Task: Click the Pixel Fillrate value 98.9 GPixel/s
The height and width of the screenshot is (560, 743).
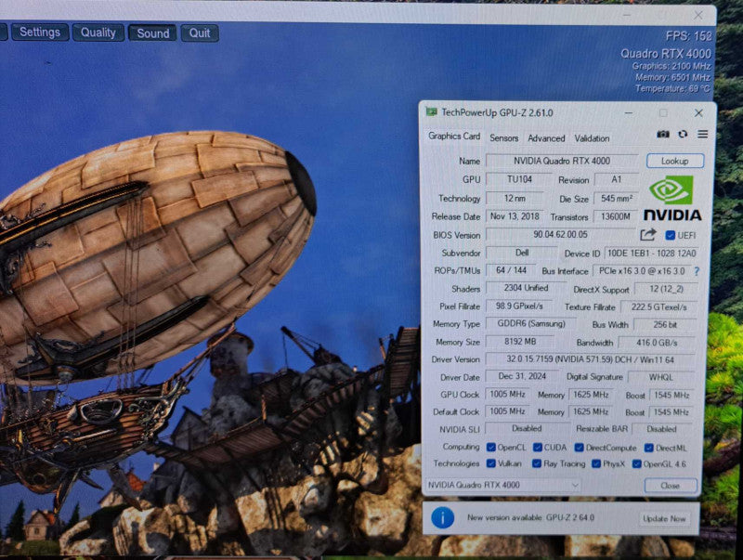Action: pos(519,306)
